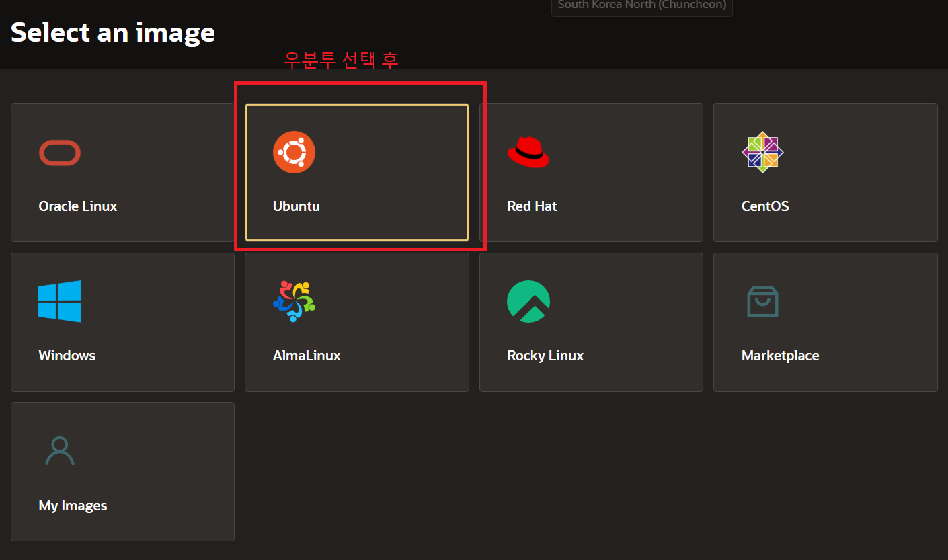Open the Marketplace label text

pos(780,356)
